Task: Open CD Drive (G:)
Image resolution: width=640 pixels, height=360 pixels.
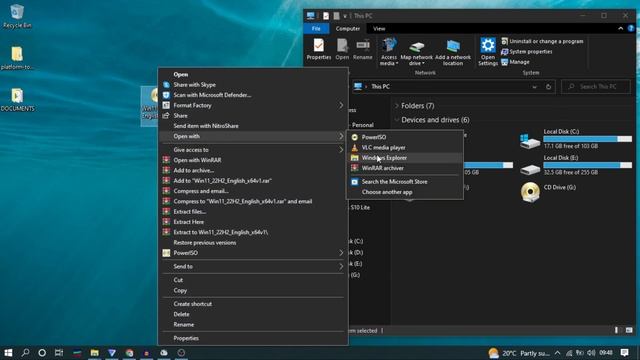Action: click(x=549, y=192)
